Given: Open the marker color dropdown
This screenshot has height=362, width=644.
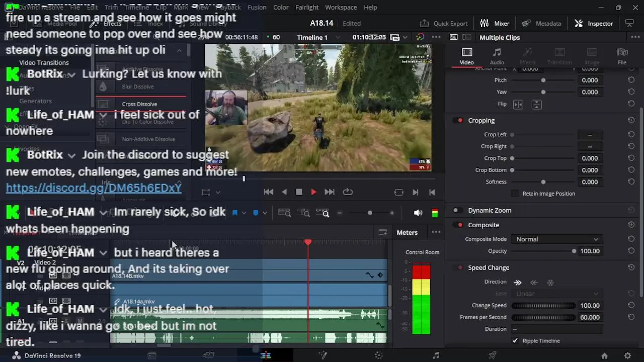Looking at the screenshot, I should point(265,213).
